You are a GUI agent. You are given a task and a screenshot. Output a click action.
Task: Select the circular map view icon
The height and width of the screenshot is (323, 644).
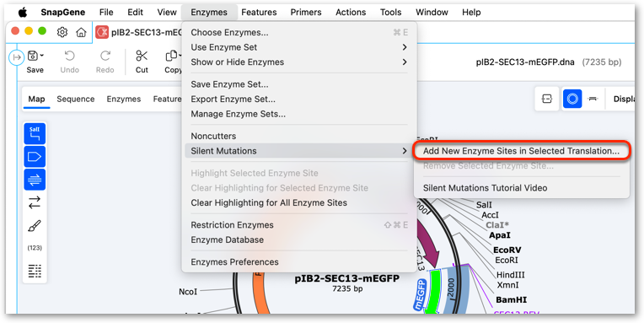coord(572,99)
